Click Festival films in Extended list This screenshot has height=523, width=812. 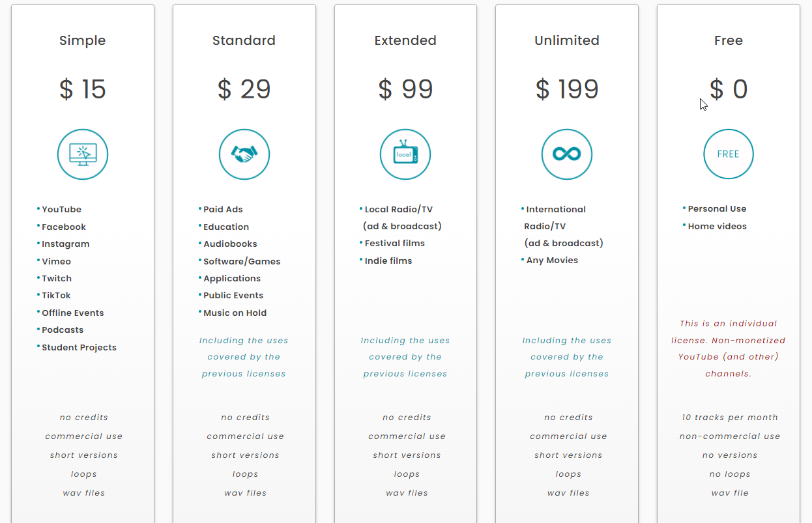pos(394,244)
